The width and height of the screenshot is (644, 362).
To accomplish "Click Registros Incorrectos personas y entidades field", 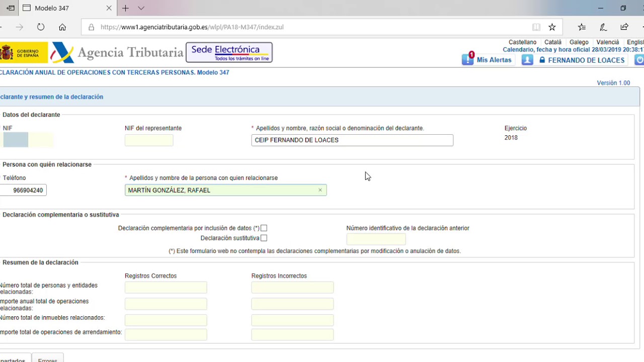I will coord(292,288).
